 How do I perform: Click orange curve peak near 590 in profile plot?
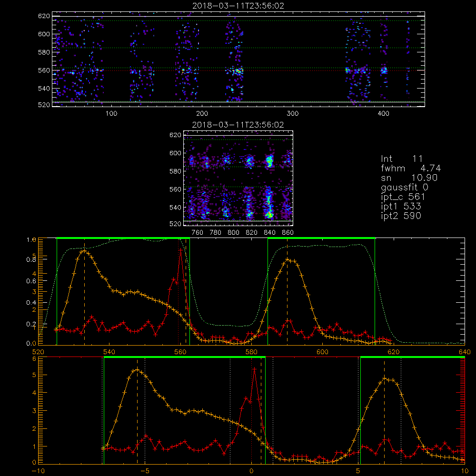tap(287, 259)
